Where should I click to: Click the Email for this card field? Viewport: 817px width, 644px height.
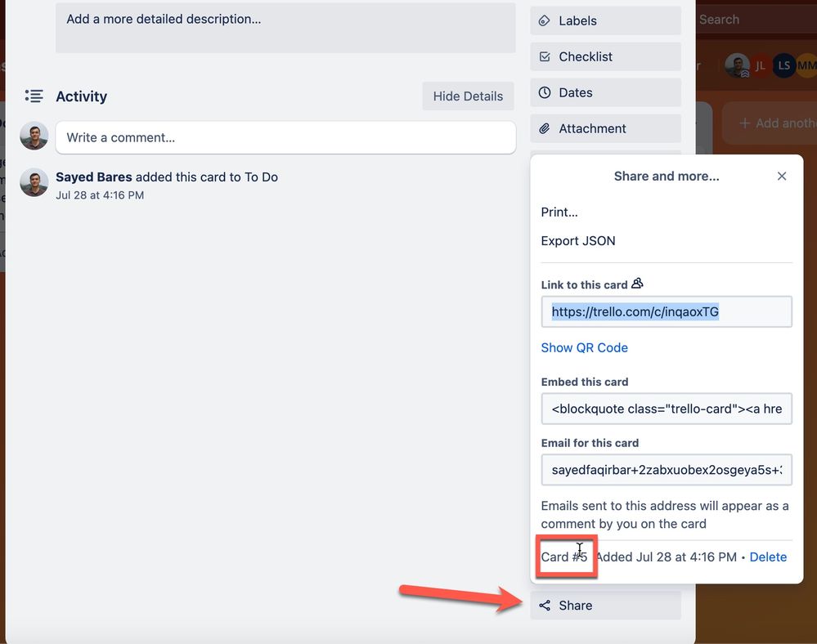pyautogui.click(x=667, y=470)
